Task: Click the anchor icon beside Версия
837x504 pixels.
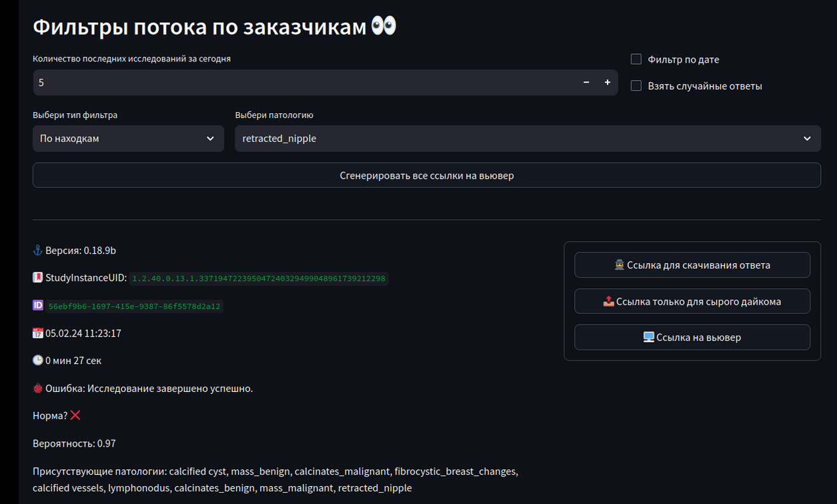Action: (x=38, y=251)
